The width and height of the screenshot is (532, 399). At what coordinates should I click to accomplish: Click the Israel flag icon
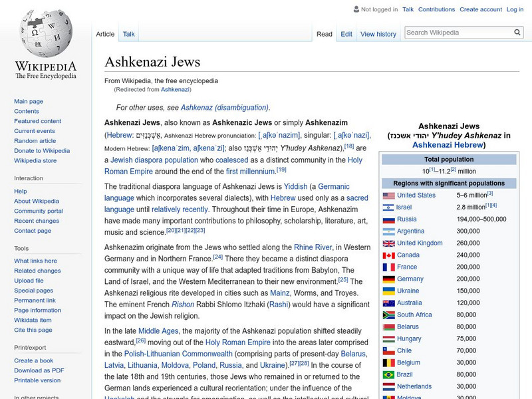coord(389,207)
